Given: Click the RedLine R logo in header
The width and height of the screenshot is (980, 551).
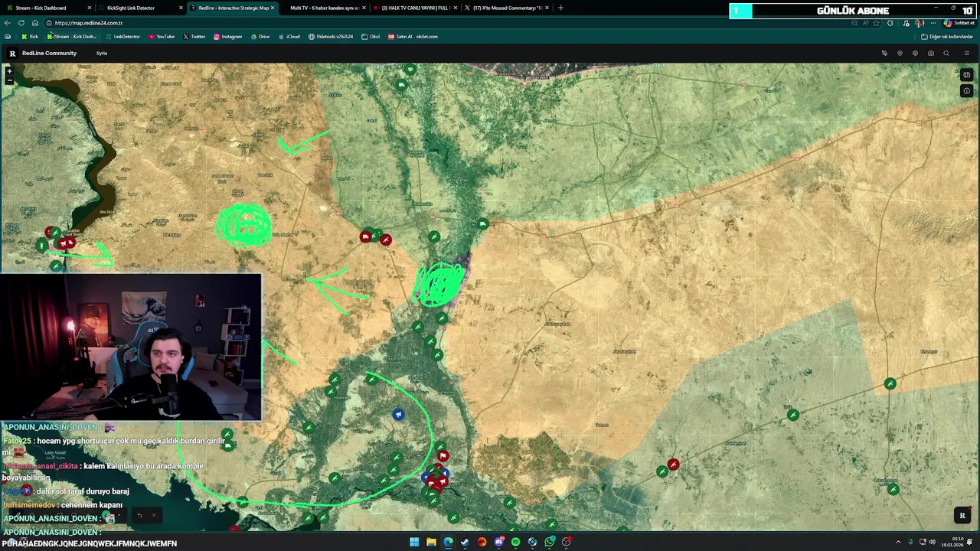Looking at the screenshot, I should pos(12,54).
